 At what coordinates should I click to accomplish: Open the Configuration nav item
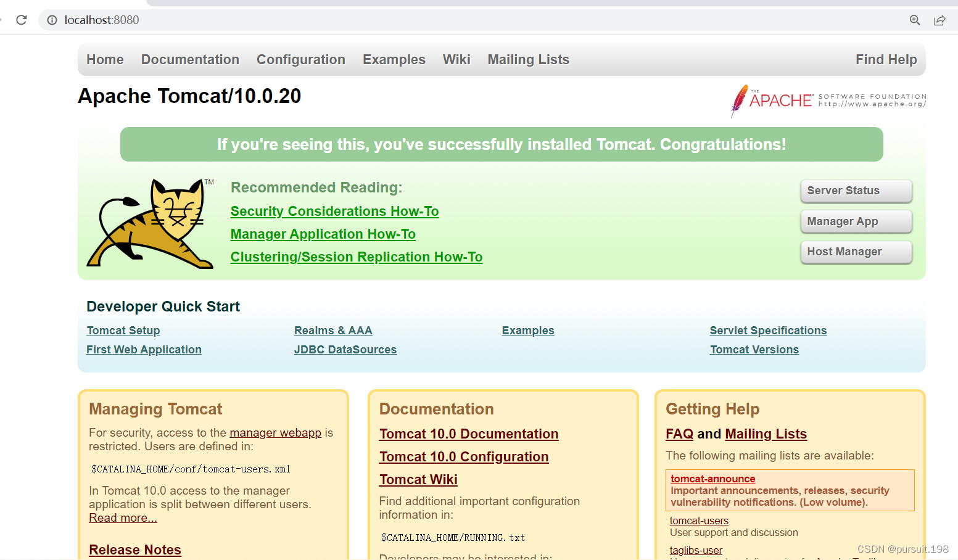pos(301,60)
